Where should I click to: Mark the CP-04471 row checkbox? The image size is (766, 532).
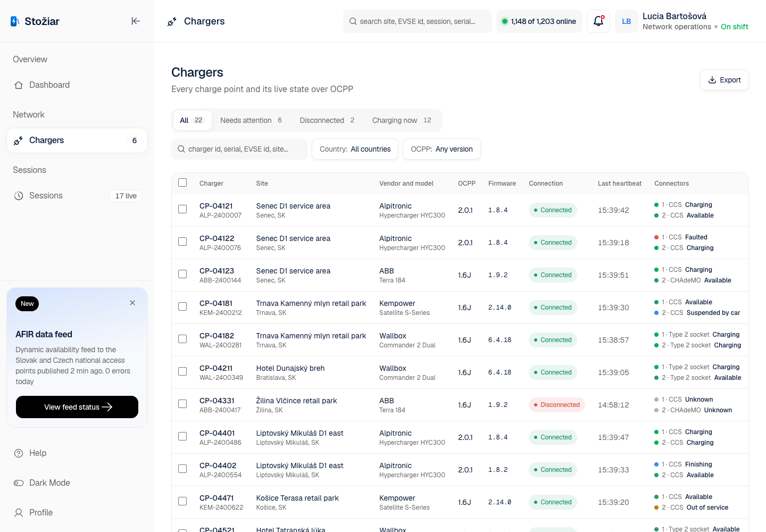coord(182,501)
